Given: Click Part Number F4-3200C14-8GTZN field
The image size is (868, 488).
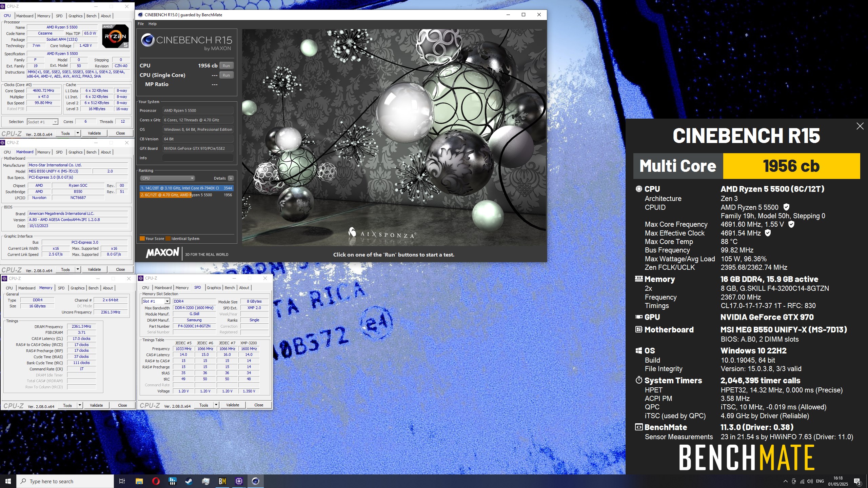Looking at the screenshot, I should tap(194, 326).
